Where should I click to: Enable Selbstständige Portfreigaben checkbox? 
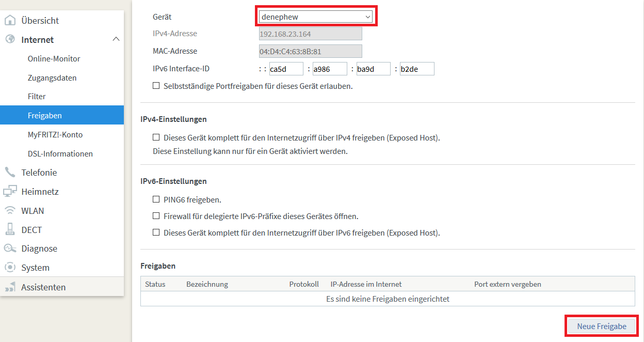pos(156,86)
